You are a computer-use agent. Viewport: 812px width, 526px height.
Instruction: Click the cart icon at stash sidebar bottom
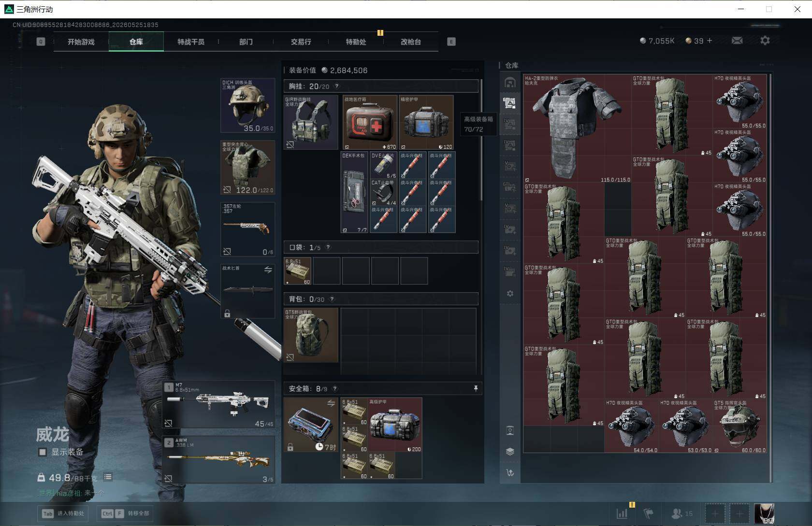click(x=510, y=473)
